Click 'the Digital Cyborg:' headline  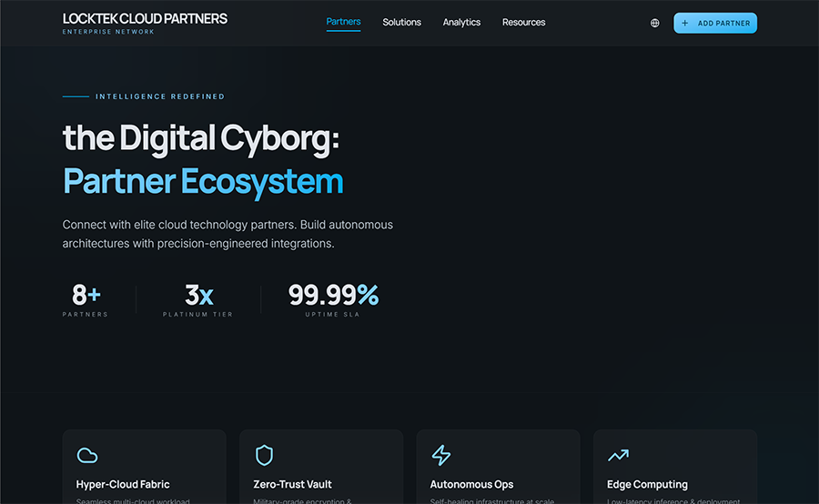click(x=201, y=138)
